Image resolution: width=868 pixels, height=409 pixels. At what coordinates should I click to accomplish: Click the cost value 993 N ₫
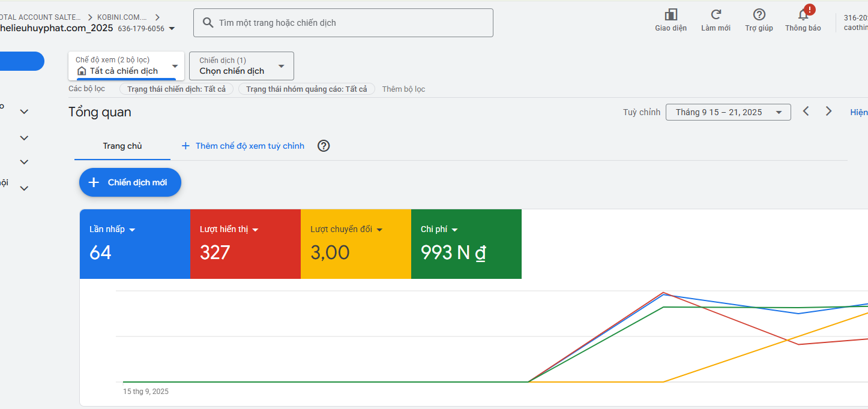[x=453, y=252]
